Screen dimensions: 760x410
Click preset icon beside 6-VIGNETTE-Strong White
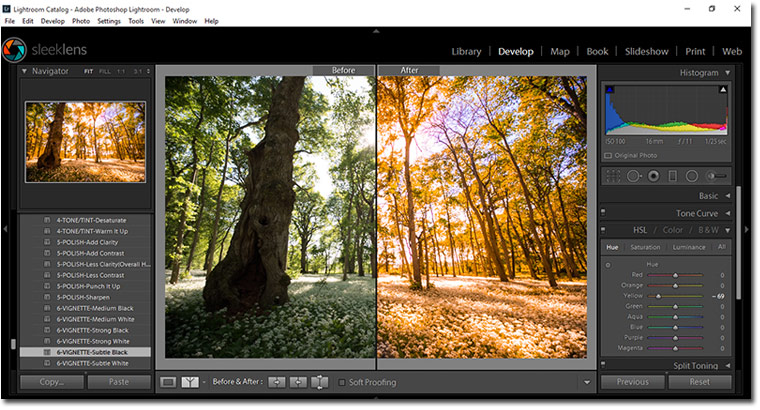(x=48, y=341)
